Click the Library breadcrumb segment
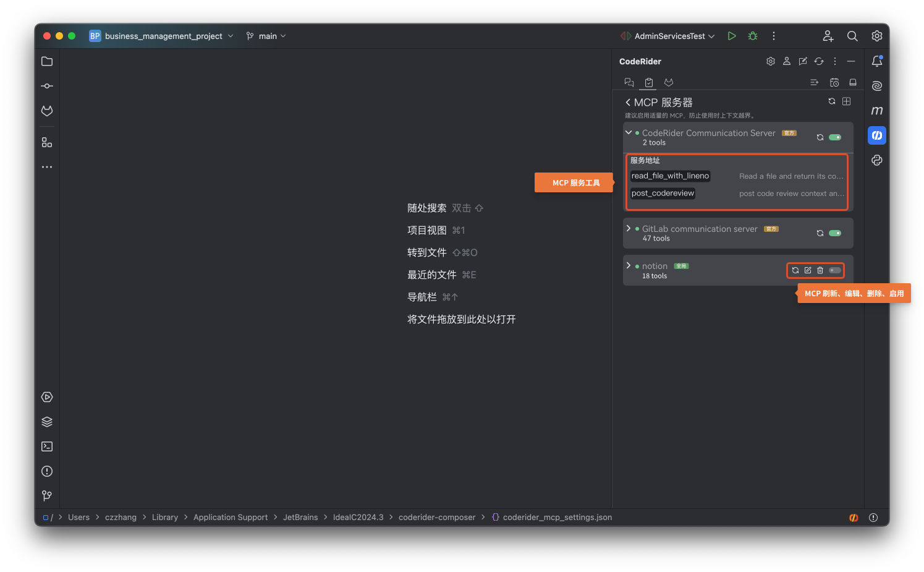 (165, 518)
